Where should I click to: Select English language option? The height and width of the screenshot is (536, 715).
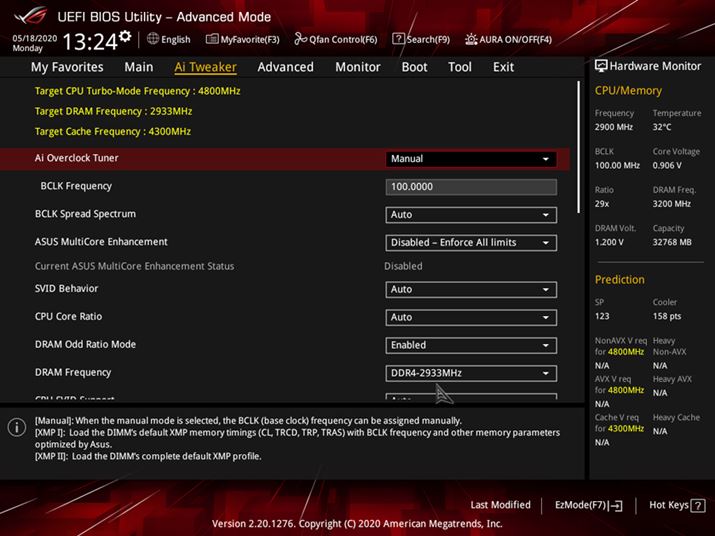click(x=176, y=40)
